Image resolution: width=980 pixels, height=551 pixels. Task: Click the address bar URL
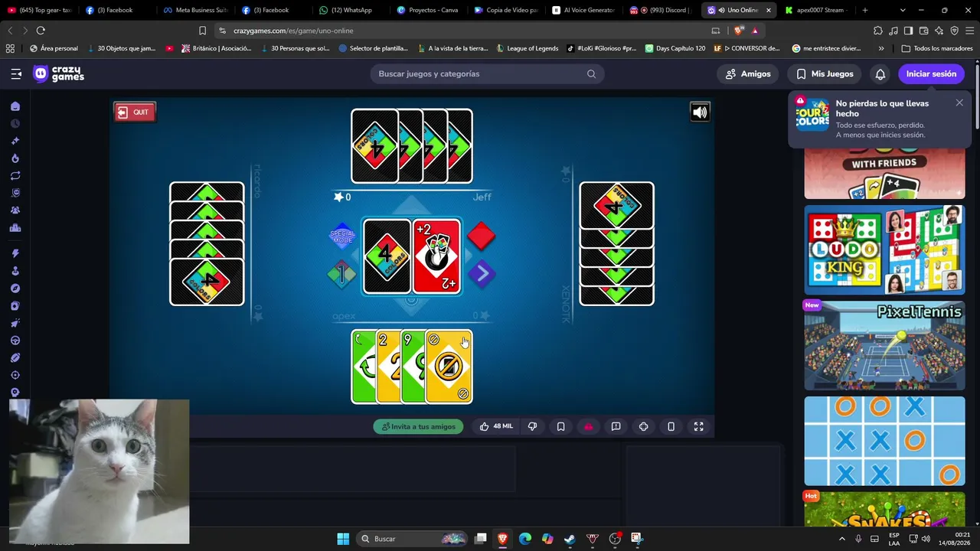point(293,31)
